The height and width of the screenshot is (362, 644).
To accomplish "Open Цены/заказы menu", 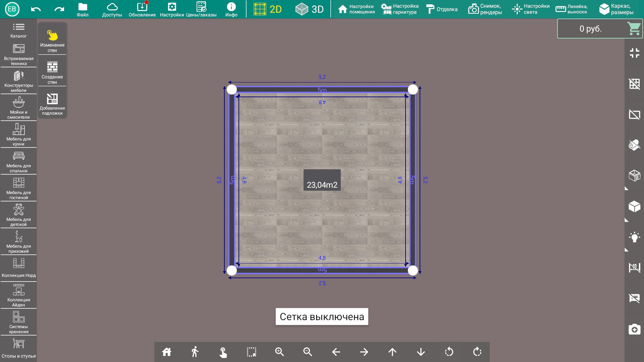I will coord(201,9).
